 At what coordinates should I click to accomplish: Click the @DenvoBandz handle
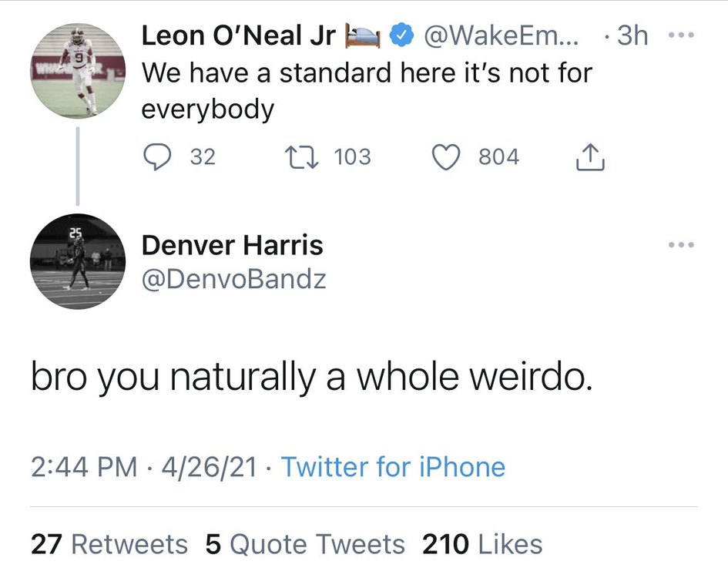coord(233,279)
